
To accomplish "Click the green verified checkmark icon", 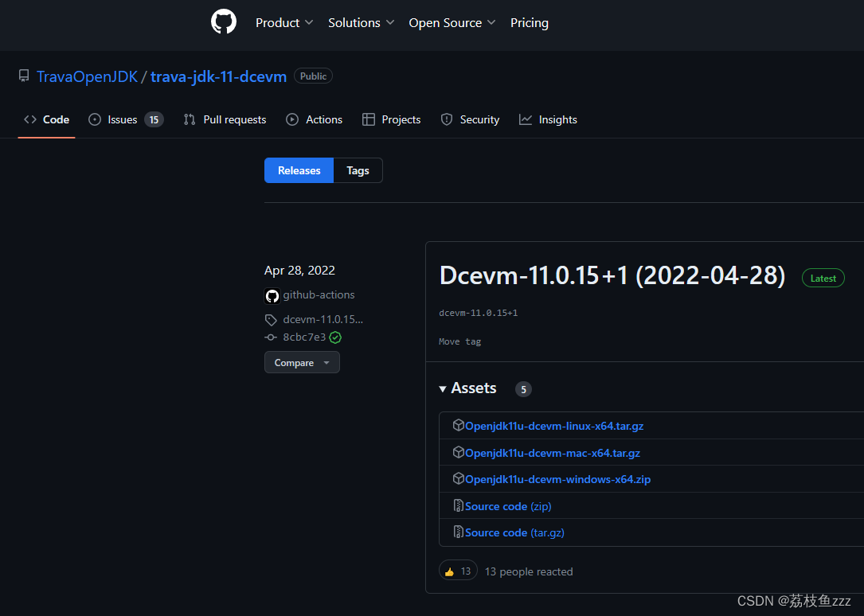I will click(x=335, y=337).
